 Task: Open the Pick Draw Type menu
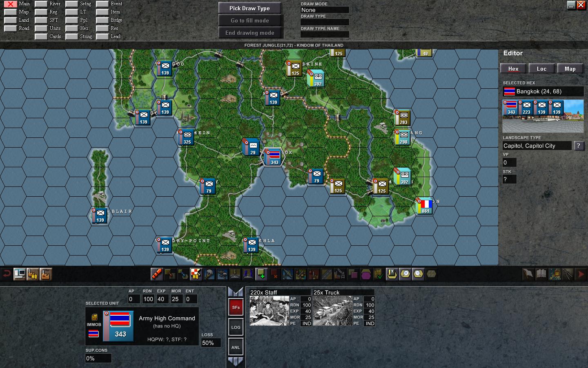[250, 8]
